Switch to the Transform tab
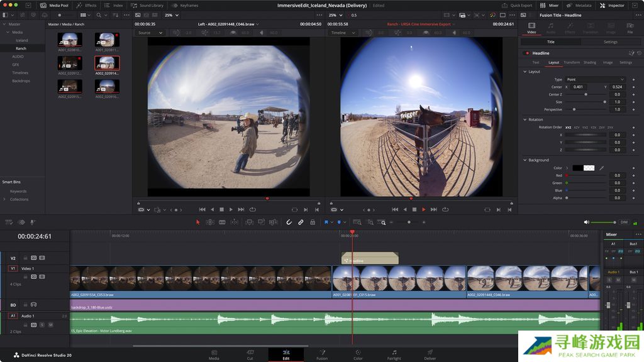Viewport: 644px width, 362px height. 572,62
